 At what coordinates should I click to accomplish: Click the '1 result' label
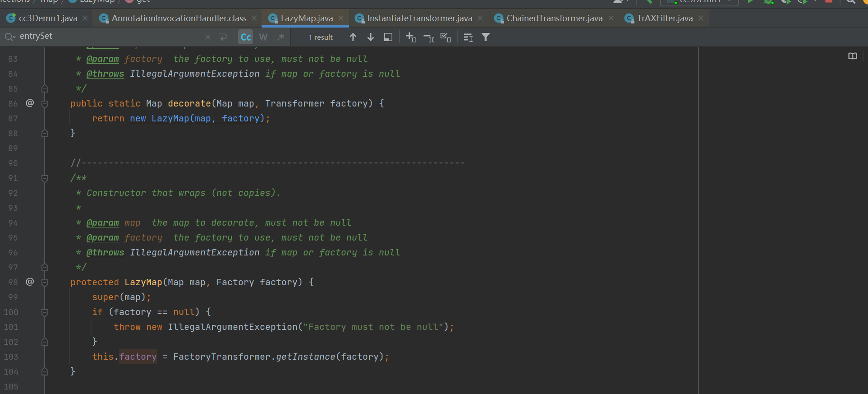[x=321, y=37]
